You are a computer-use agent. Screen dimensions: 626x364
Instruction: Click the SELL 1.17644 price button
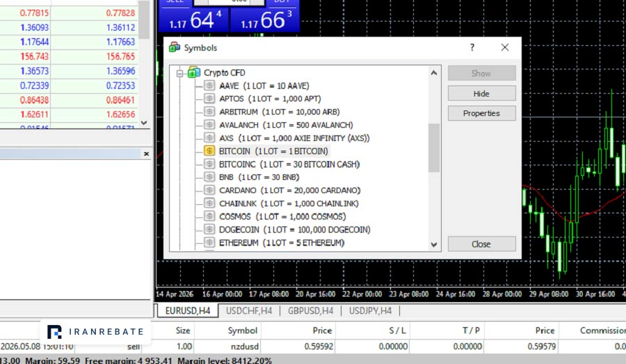click(195, 20)
